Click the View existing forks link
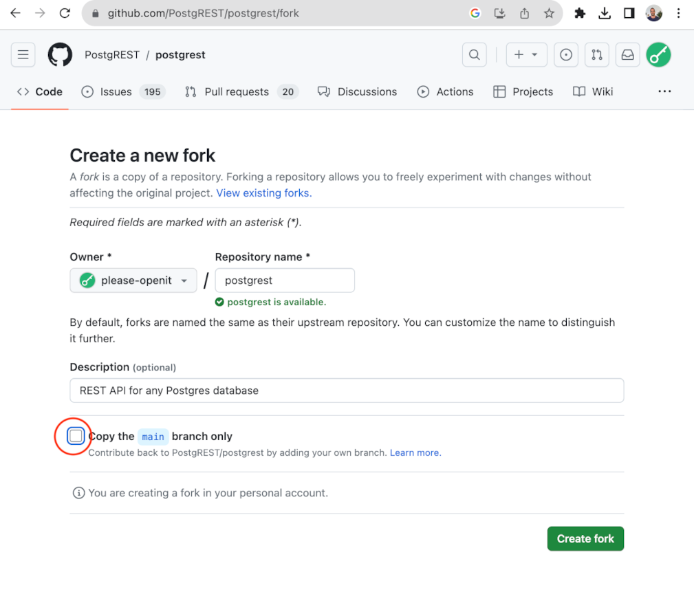 264,193
